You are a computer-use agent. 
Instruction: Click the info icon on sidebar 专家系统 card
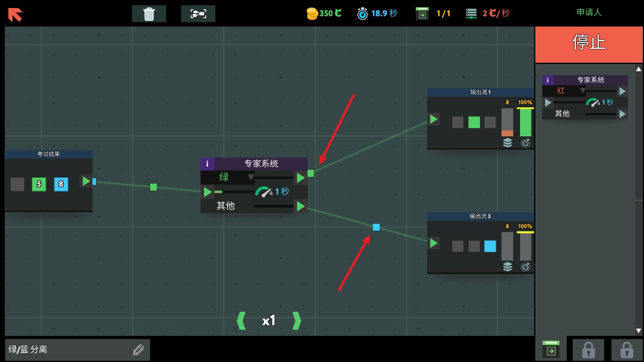point(547,80)
